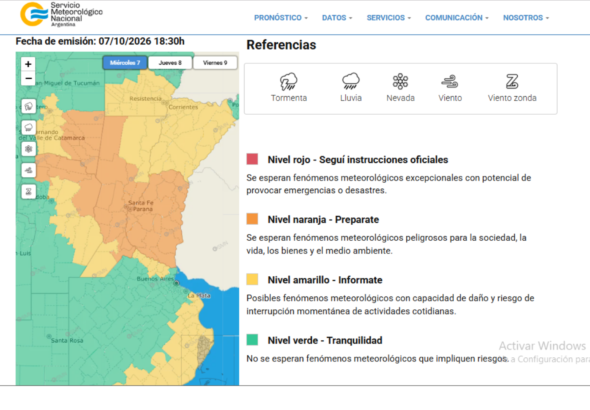Toggle rain alerts filter on map sidebar
This screenshot has height=410, width=590.
click(x=29, y=128)
